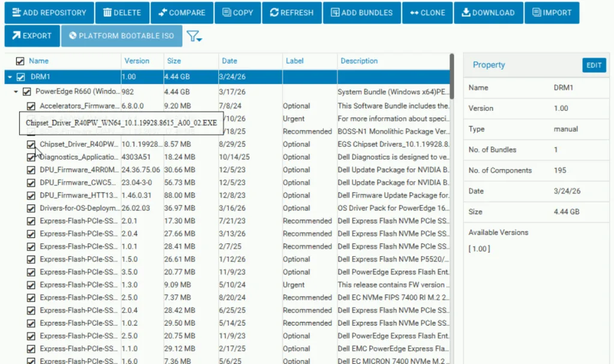The height and width of the screenshot is (364, 614).
Task: Sort the table by Date column
Action: pos(229,61)
